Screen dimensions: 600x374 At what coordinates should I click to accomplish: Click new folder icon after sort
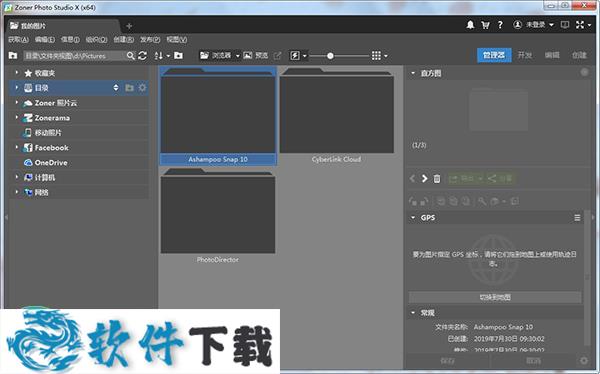pyautogui.click(x=178, y=56)
